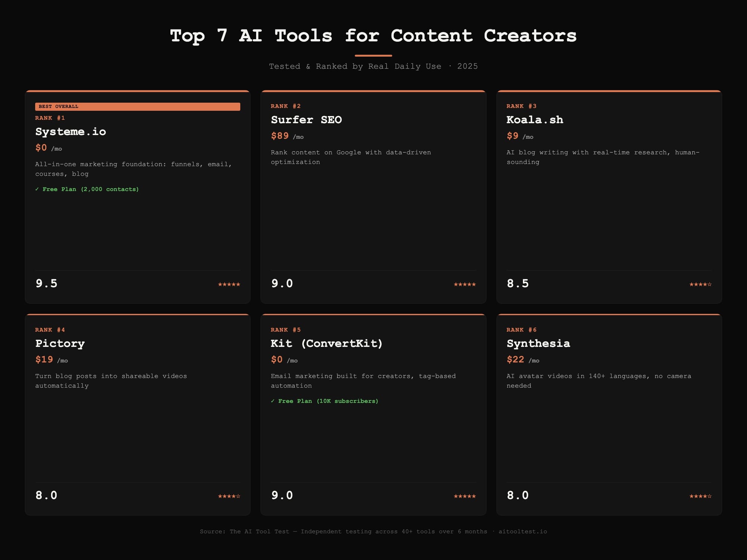747x560 pixels.
Task: Click the 9.0 score on Surfer SEO card
Action: [x=282, y=283]
